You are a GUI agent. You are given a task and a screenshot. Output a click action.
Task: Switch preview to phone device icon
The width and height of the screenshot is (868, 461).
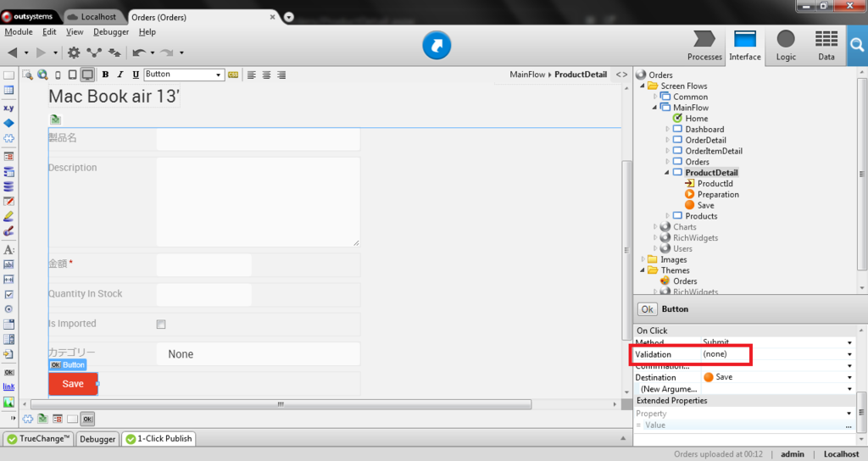click(58, 75)
